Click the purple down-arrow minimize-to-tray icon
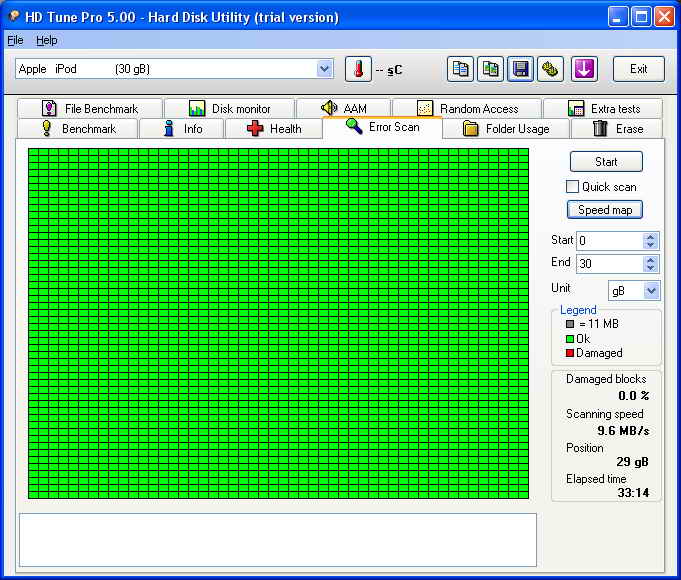Screen dimensions: 681x580 point(584,69)
